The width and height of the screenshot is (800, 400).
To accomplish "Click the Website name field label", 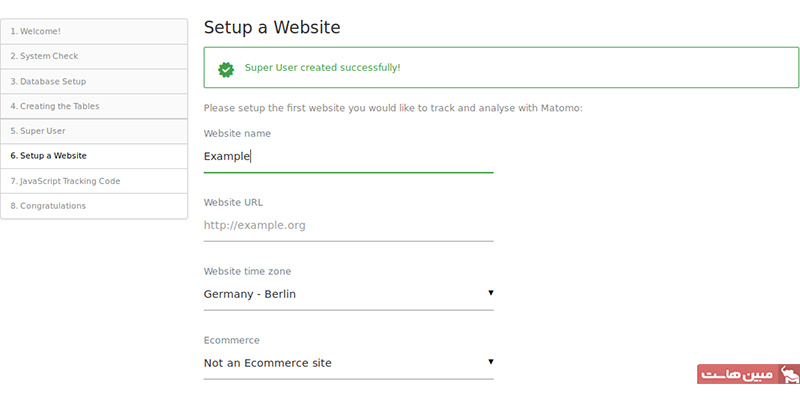I will [237, 133].
